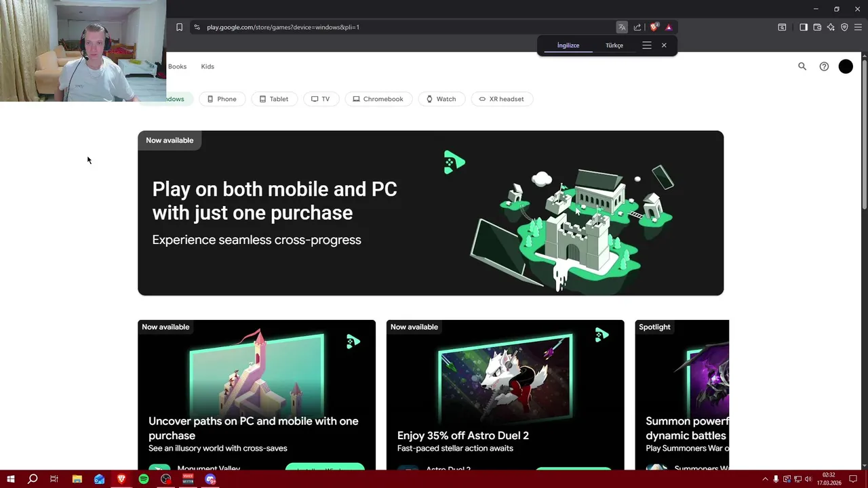Open the Brave Rewards triangle icon
This screenshot has width=868, height=488.
[x=669, y=27]
